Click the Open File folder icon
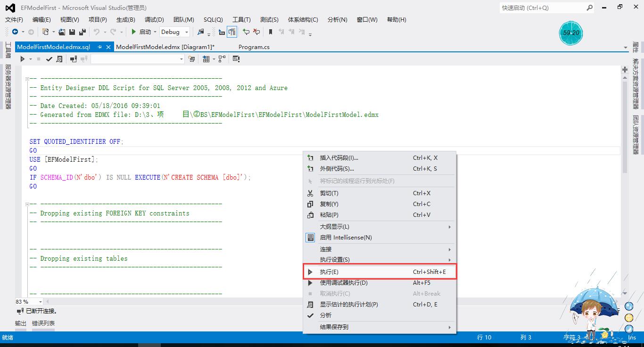Viewport: 644px width, 347px height. (x=63, y=32)
